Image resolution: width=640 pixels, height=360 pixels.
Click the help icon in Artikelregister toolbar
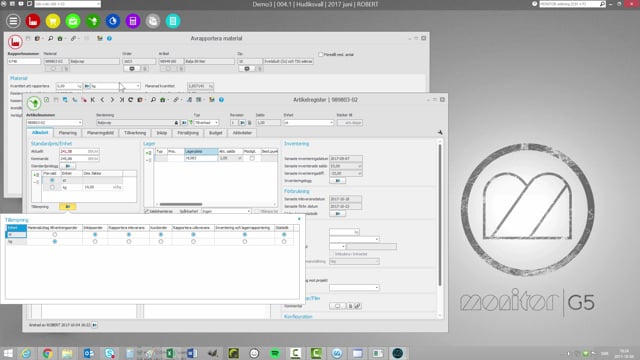[x=221, y=100]
